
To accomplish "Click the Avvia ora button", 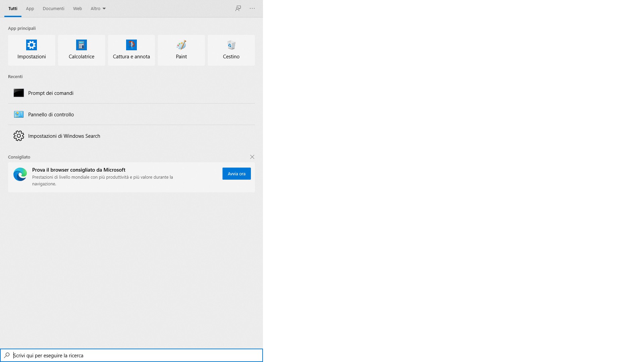I will point(236,174).
